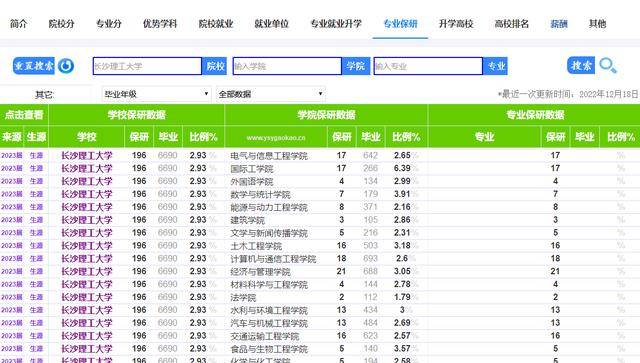Image resolution: width=640 pixels, height=363 pixels.
Task: Click 文学与新闻传播学院 college name
Action: 269,233
